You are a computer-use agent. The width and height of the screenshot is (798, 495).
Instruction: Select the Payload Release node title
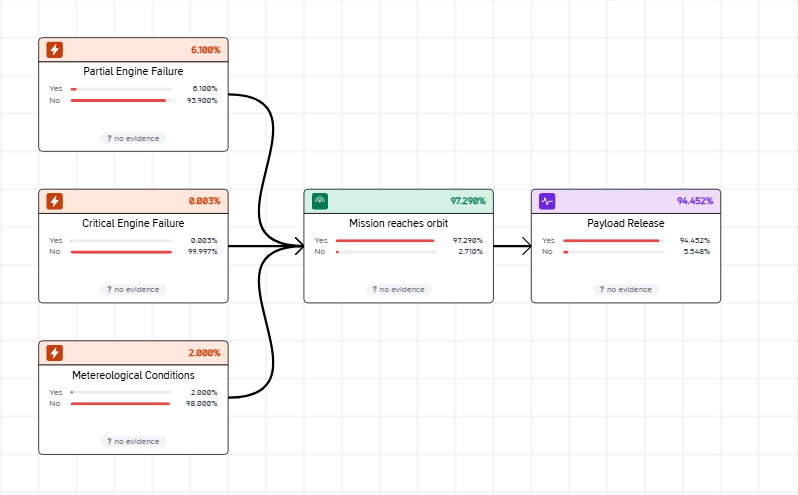626,223
